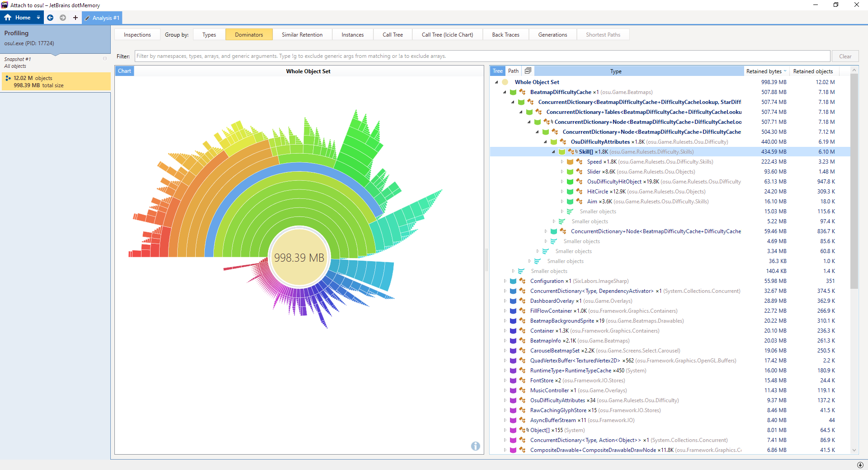The image size is (868, 470).
Task: Expand the HitCircle ×12.9K node
Action: click(x=562, y=192)
